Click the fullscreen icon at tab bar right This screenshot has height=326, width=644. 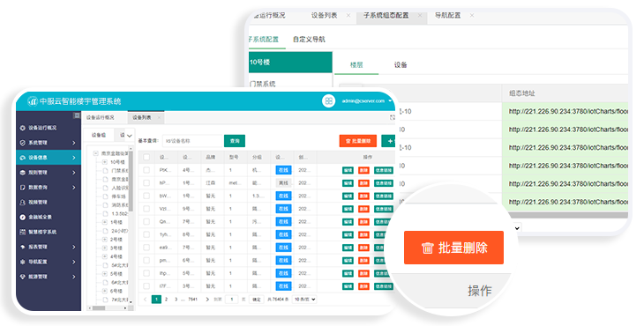pyautogui.click(x=392, y=118)
